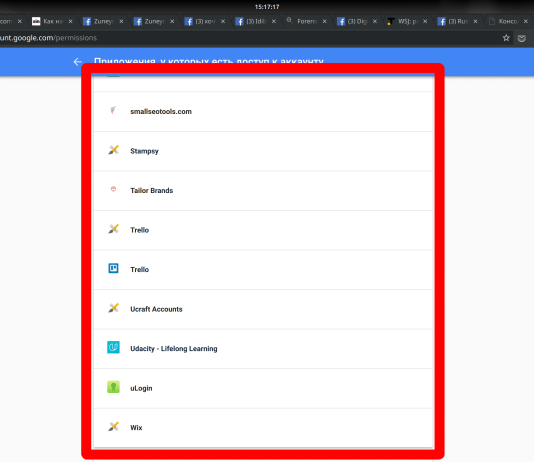
Task: Switch to the '(3) Rus' Facebook tab
Action: 458,21
